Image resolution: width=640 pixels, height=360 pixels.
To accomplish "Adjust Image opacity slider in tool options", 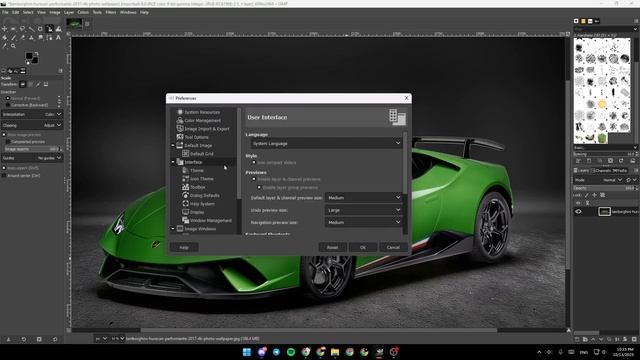I will [32, 149].
